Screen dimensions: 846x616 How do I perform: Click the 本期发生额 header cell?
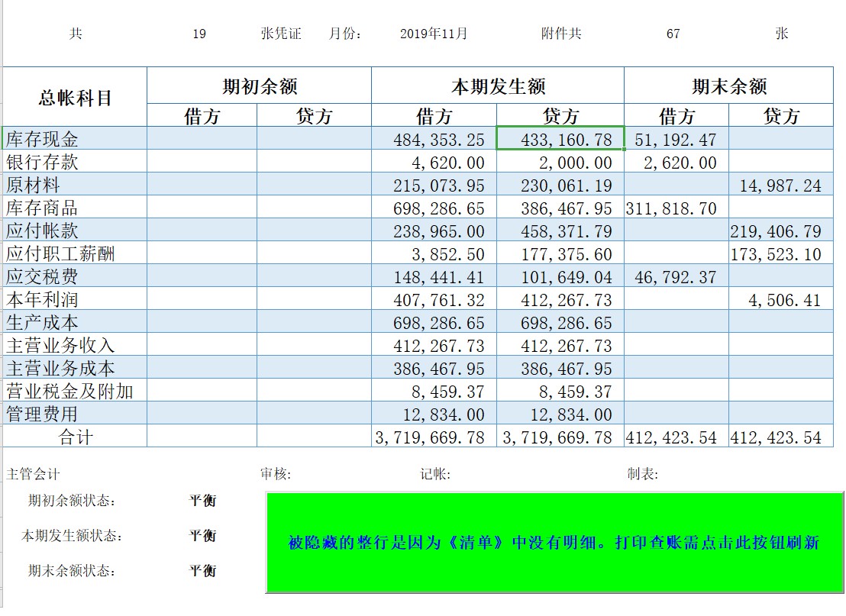coord(496,85)
